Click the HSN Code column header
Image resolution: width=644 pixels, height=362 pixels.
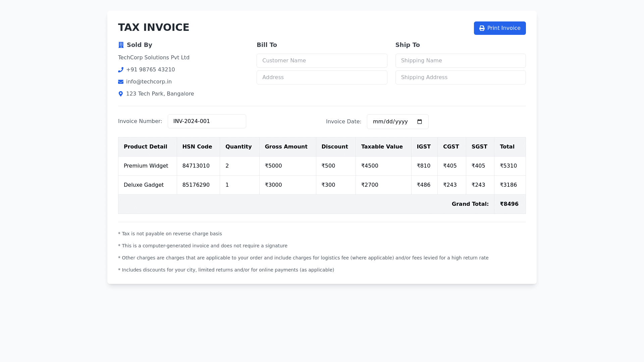(197, 147)
